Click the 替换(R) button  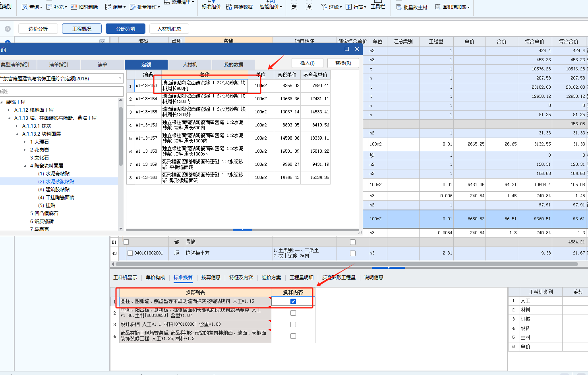[x=343, y=63]
